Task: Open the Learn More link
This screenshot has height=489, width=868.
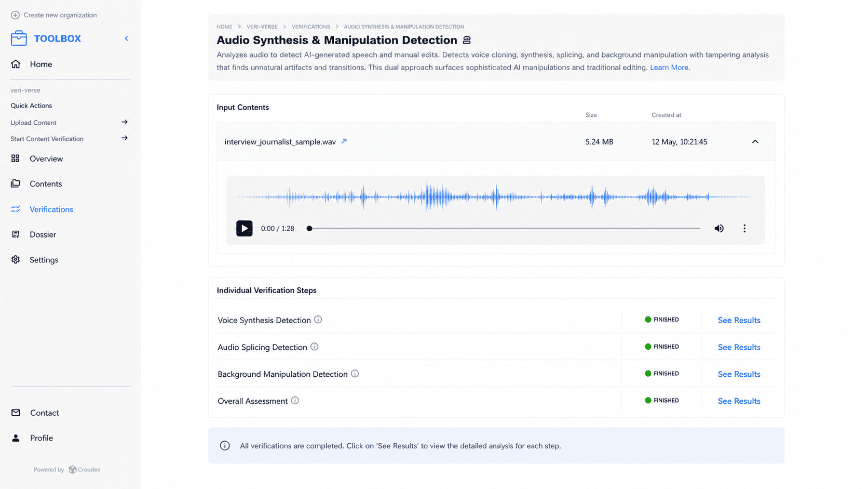Action: [x=669, y=68]
